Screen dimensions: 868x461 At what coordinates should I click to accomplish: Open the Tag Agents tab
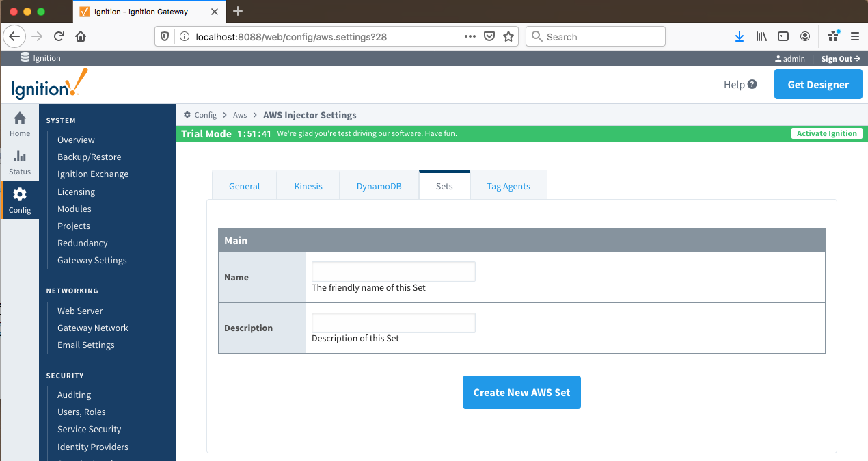pos(508,186)
